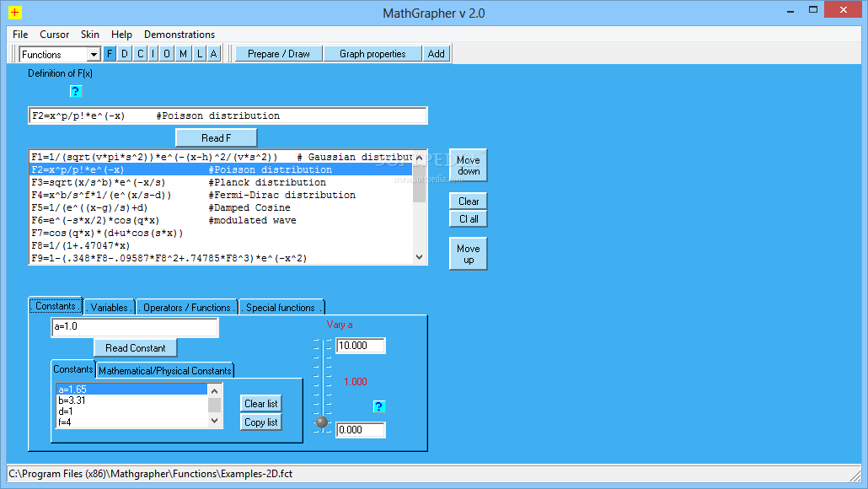
Task: Open the Demonstrations menu
Action: (x=179, y=35)
